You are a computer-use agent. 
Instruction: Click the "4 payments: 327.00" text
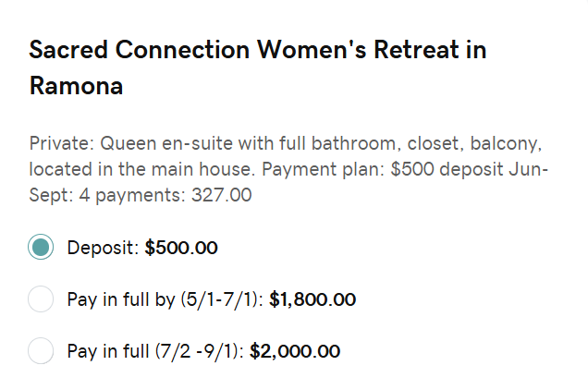(165, 195)
